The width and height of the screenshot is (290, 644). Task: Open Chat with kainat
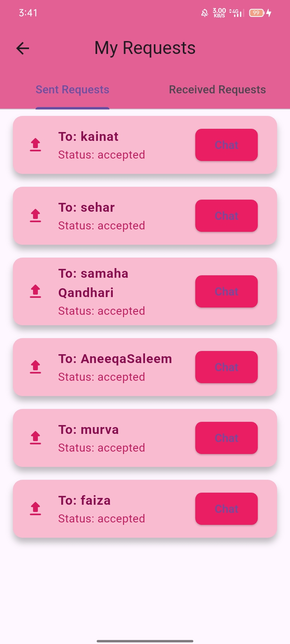coord(226,145)
